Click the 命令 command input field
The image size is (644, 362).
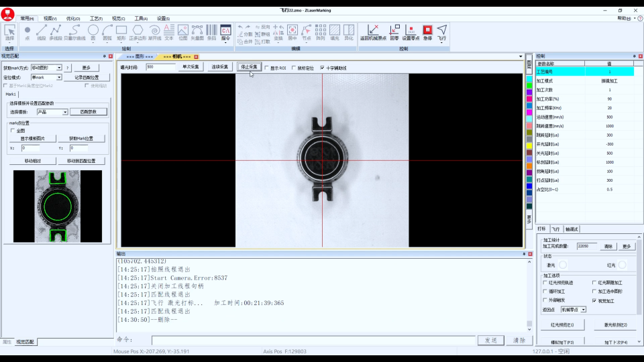click(x=313, y=341)
